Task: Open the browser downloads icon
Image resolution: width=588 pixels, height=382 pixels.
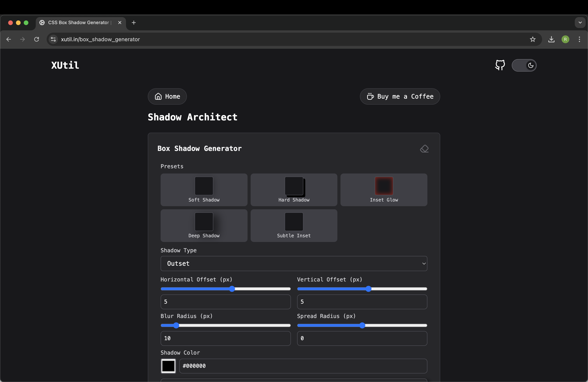Action: coord(551,39)
